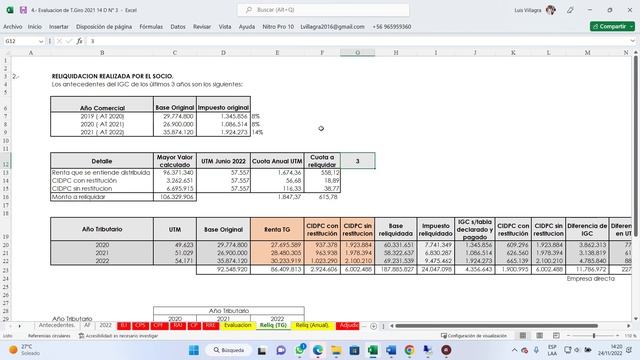This screenshot has width=640, height=360.
Task: Click the cancel entry X in formula bar
Action: point(60,41)
